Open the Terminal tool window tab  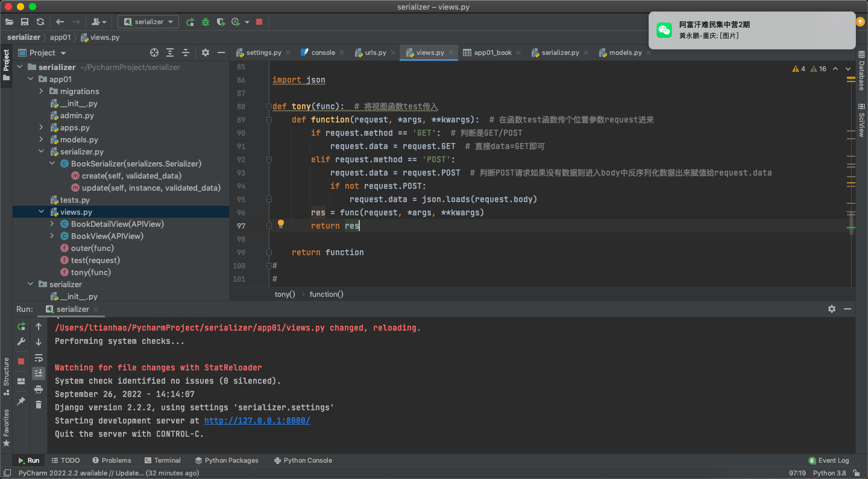pyautogui.click(x=162, y=460)
